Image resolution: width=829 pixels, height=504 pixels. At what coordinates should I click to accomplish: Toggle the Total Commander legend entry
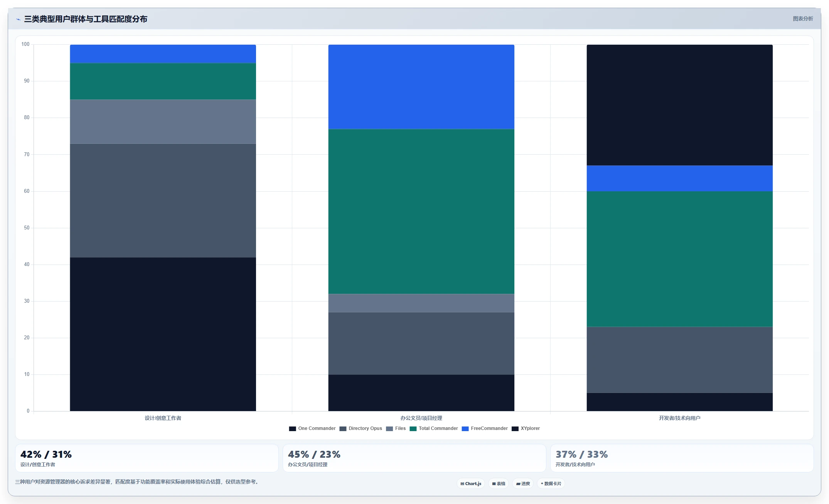[x=434, y=428]
